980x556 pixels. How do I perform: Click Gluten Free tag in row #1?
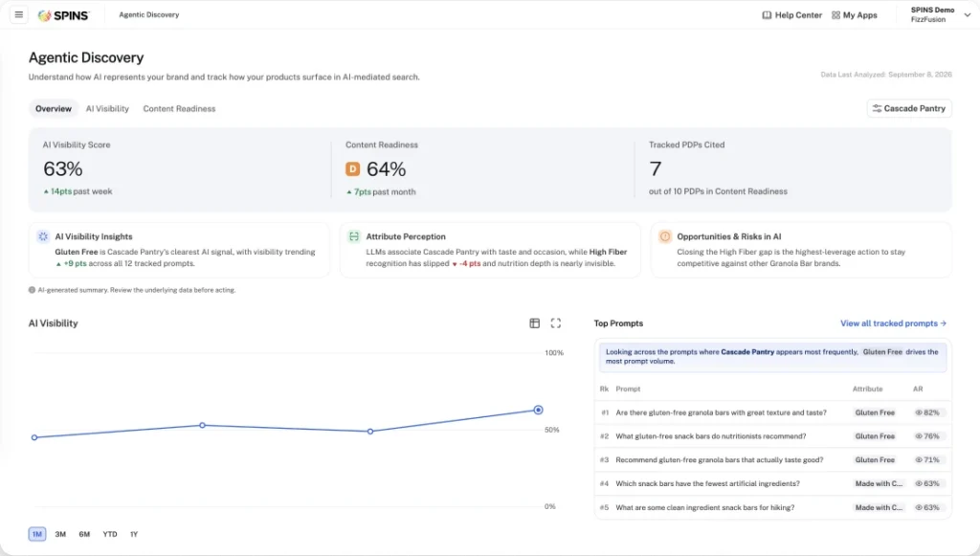(x=875, y=412)
